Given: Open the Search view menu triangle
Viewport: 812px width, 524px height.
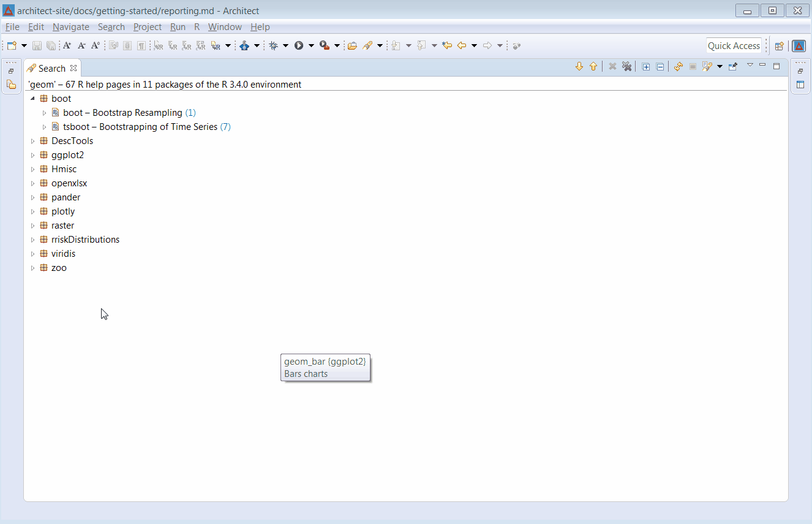Looking at the screenshot, I should (x=750, y=65).
